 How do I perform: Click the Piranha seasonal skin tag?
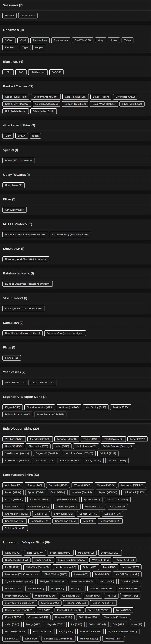[x=9, y=15]
